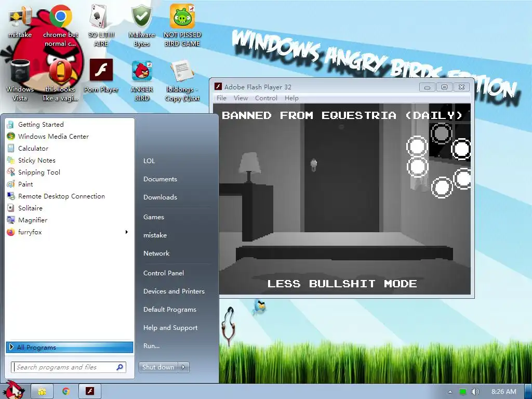Open Games from the Start menu
The width and height of the screenshot is (532, 399).
coord(154,217)
